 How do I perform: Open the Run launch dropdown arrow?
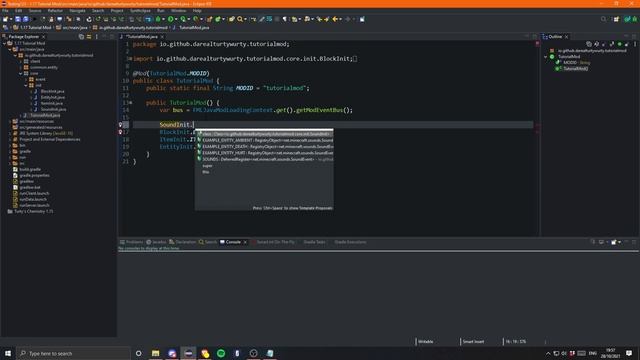pos(176,19)
